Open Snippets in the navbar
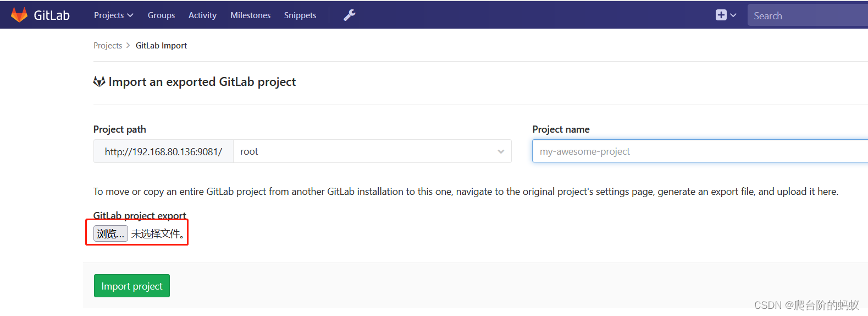This screenshot has height=316, width=868. pos(300,15)
